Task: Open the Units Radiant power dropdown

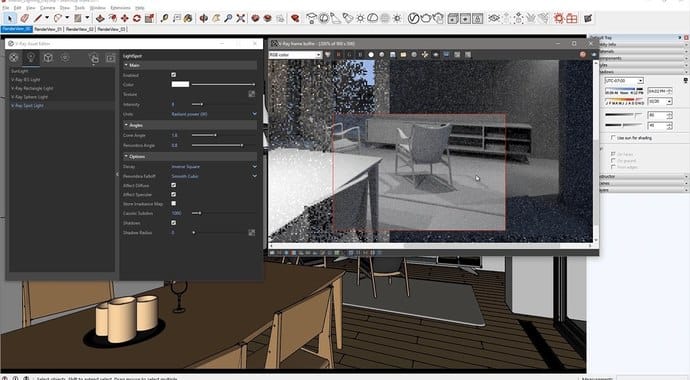Action: pos(214,114)
